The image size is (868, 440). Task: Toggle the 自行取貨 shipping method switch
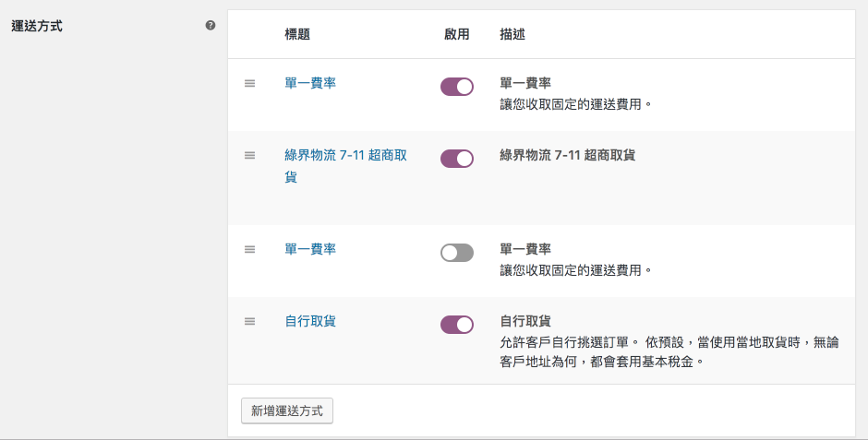point(457,325)
